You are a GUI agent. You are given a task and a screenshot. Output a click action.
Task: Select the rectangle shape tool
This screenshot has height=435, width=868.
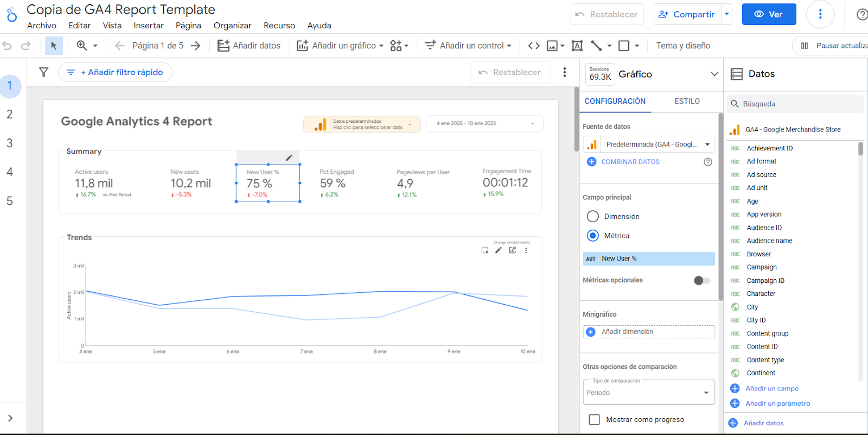pyautogui.click(x=624, y=46)
